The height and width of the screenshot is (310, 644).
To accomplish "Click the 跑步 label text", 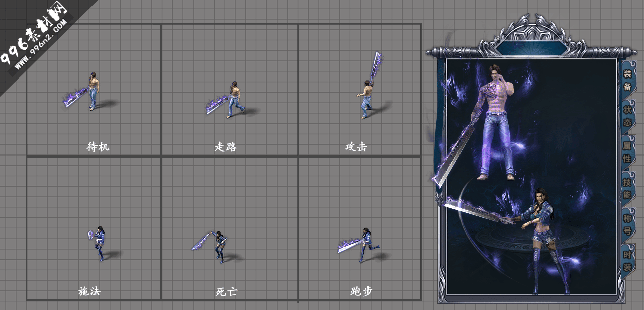I will point(361,291).
